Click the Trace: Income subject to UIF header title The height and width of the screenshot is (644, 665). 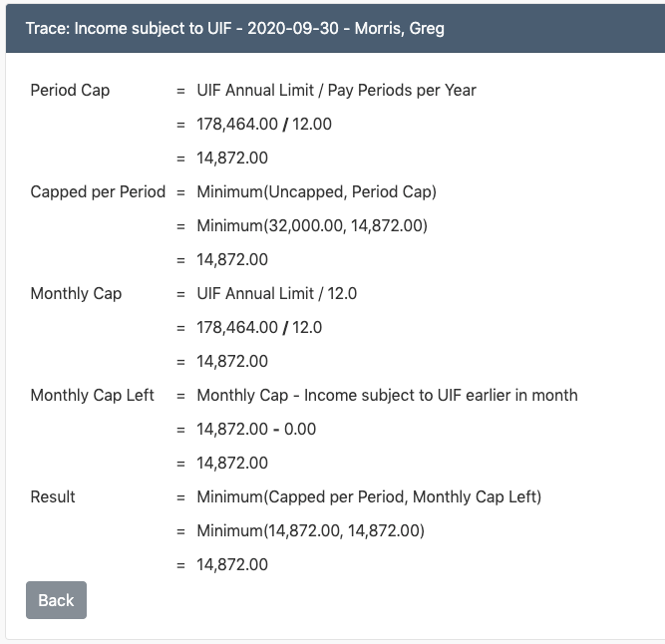point(235,28)
